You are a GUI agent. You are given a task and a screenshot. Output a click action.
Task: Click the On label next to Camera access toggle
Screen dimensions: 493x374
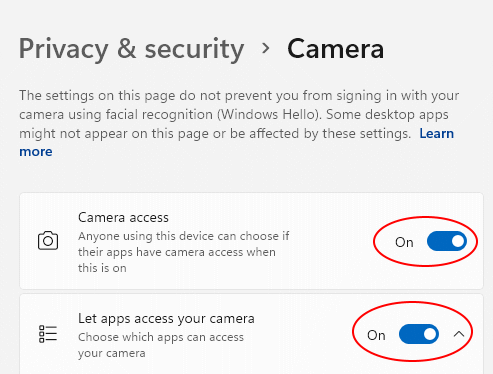(404, 242)
